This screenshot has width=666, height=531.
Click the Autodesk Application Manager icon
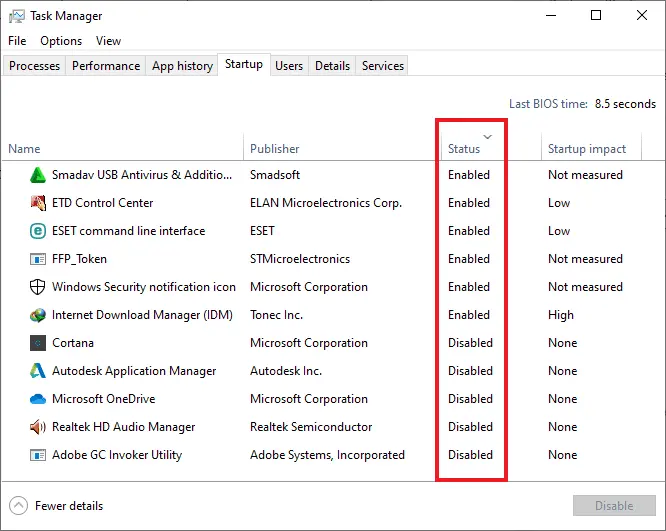[38, 371]
